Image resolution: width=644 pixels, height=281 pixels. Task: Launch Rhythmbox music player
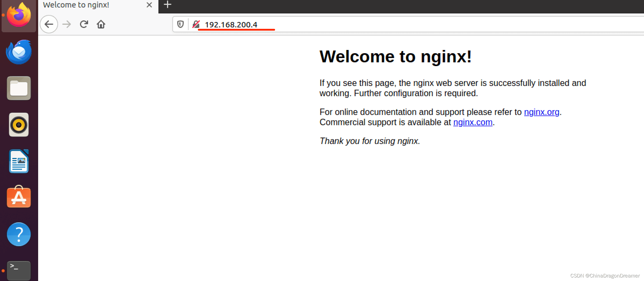tap(19, 125)
